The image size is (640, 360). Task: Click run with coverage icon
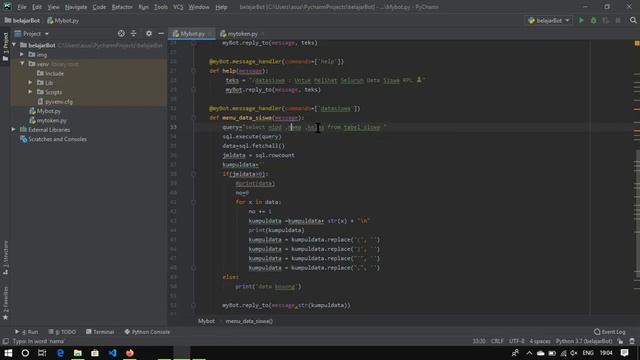[x=606, y=20]
